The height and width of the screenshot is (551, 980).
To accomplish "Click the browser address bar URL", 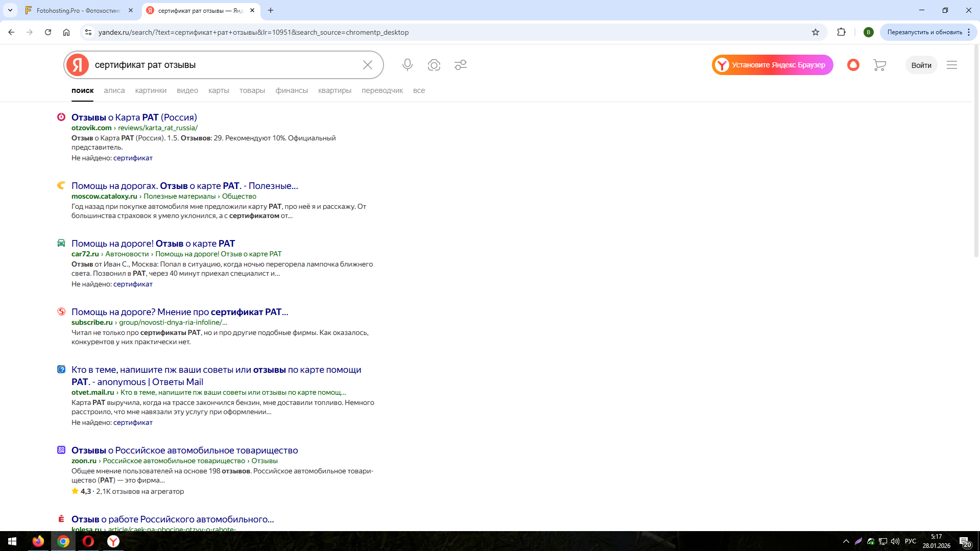I will [x=253, y=32].
